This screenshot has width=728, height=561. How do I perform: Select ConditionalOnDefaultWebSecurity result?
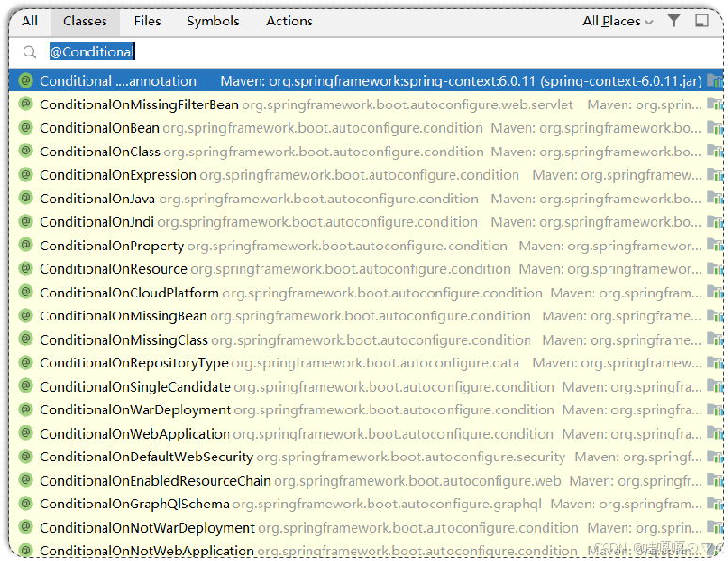coord(366,457)
